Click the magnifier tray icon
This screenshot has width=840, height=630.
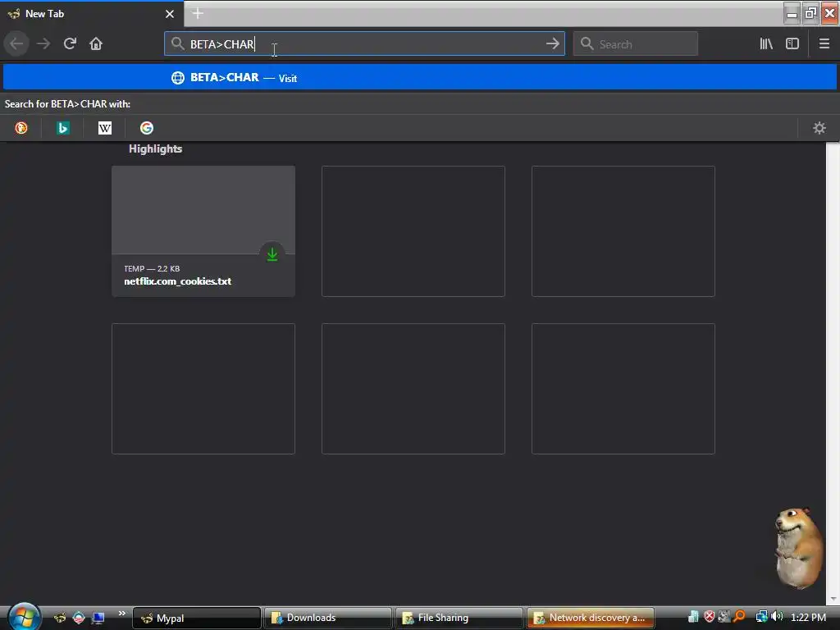pos(739,617)
